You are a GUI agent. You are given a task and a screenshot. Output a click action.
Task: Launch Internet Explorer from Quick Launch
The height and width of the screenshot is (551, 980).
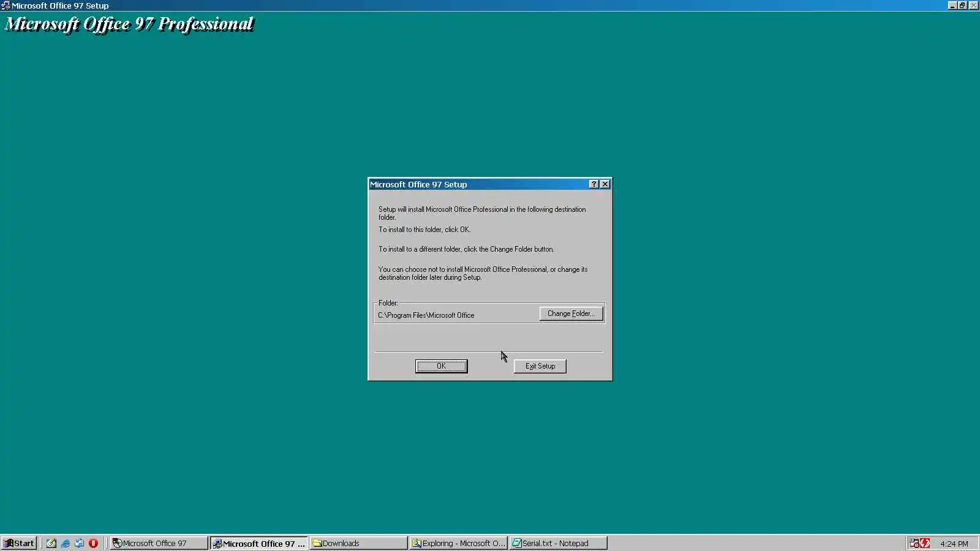66,543
